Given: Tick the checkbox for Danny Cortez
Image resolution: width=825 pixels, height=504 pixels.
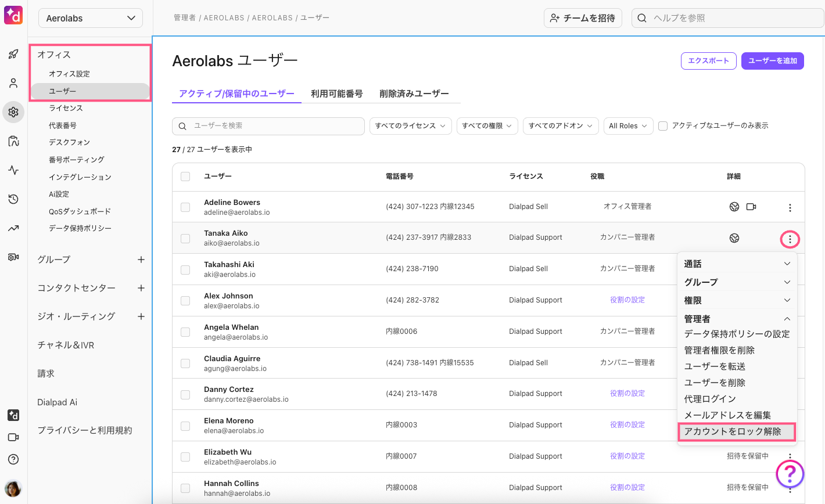Looking at the screenshot, I should tap(185, 394).
